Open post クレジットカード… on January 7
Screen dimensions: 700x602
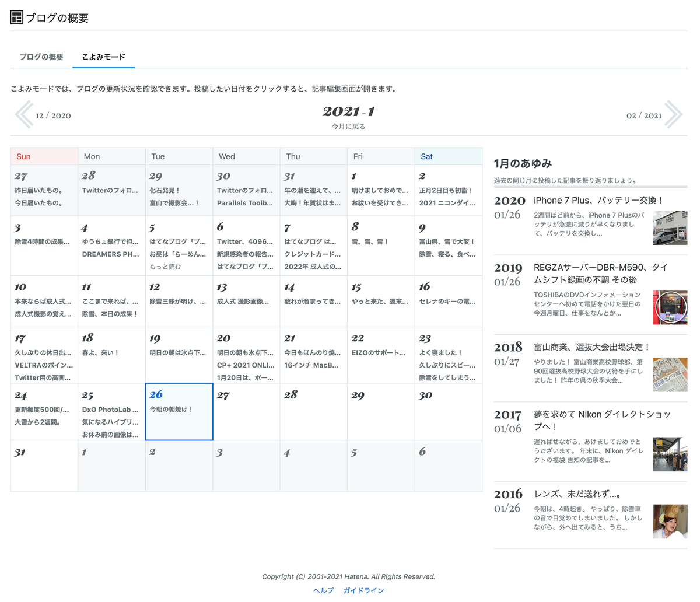point(312,254)
